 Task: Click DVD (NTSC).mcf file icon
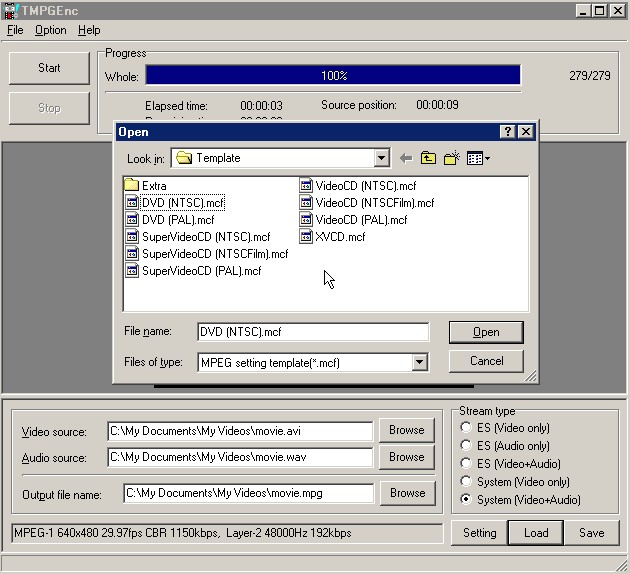tap(132, 202)
